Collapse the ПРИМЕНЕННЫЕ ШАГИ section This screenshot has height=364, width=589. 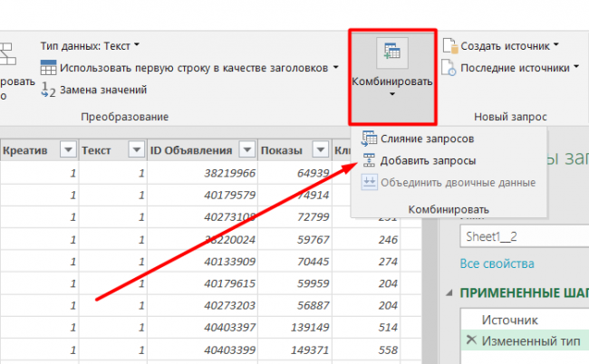coord(452,293)
